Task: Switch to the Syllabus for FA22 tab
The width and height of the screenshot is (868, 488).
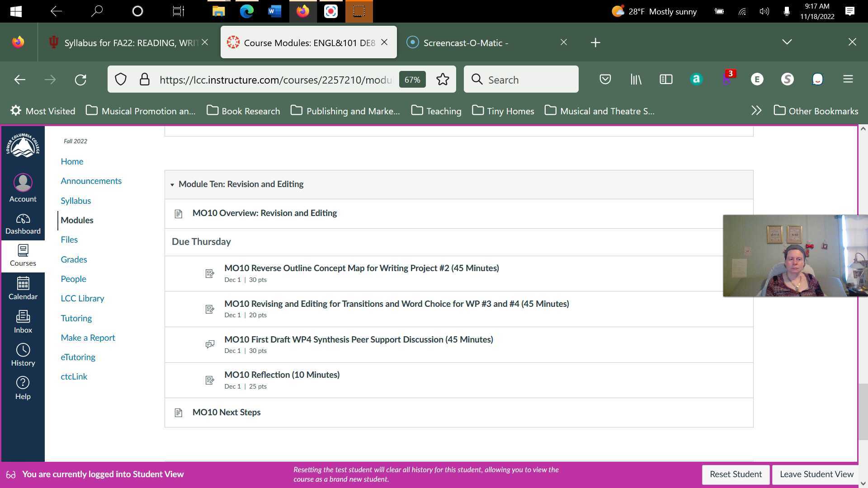Action: 127,42
